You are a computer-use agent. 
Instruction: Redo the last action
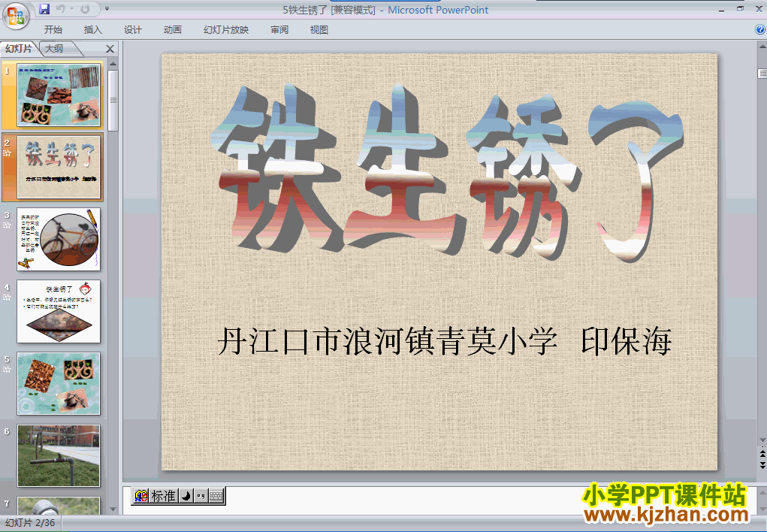[85, 9]
